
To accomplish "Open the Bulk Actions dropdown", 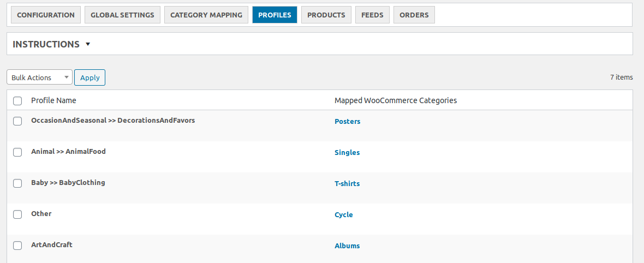I will [39, 77].
